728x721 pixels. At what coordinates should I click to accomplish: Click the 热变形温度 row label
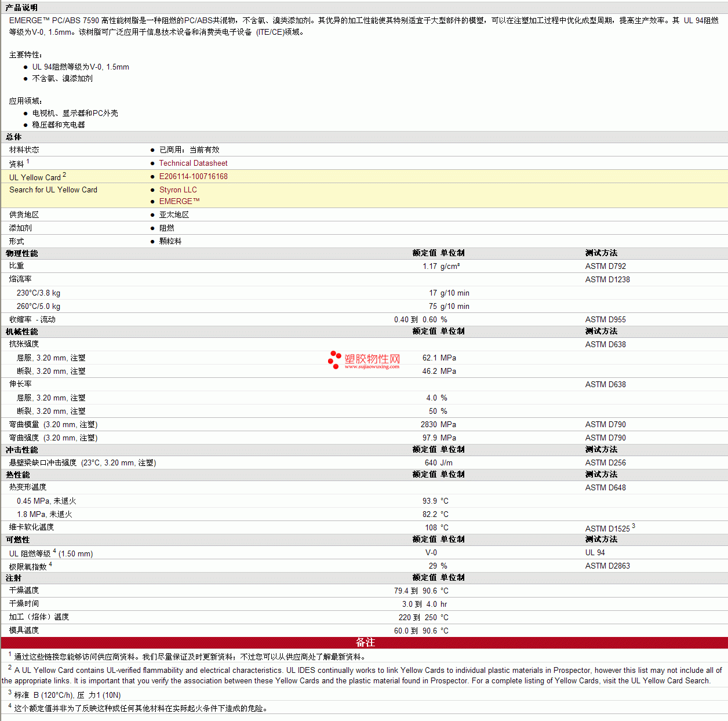(x=28, y=487)
